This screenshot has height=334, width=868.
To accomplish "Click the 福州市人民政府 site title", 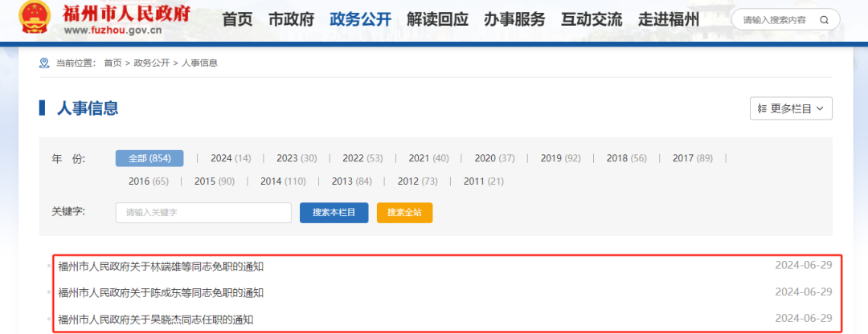I will (127, 12).
